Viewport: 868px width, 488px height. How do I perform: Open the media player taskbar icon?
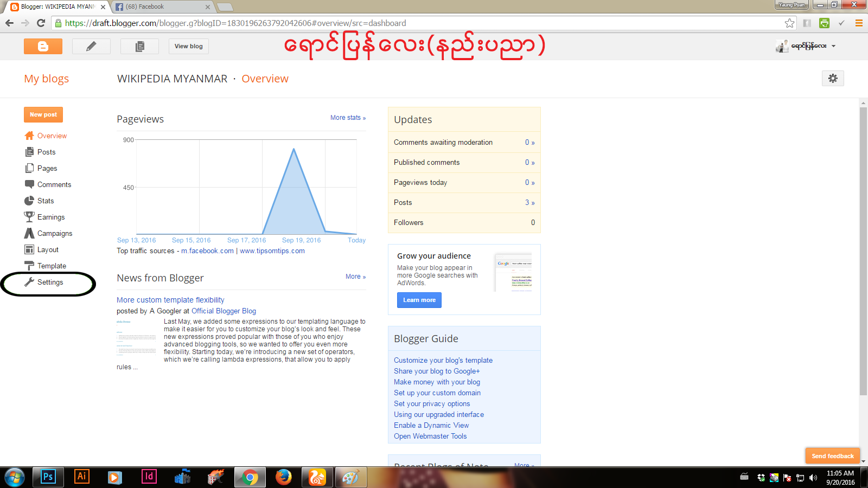114,477
